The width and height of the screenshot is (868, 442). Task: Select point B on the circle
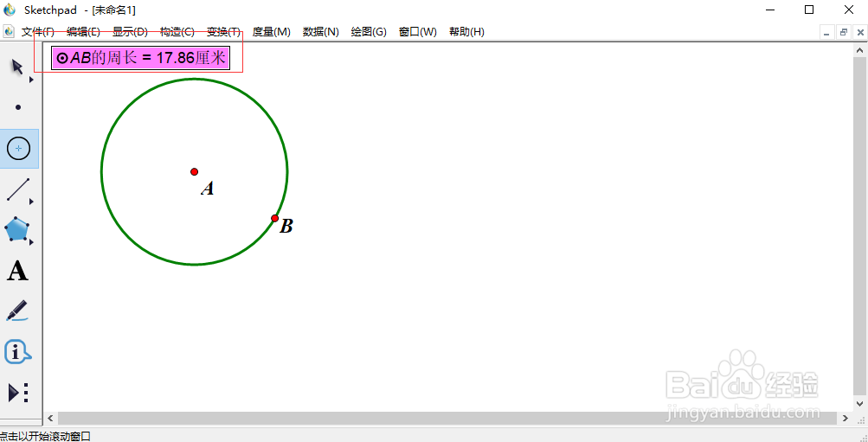coord(275,219)
